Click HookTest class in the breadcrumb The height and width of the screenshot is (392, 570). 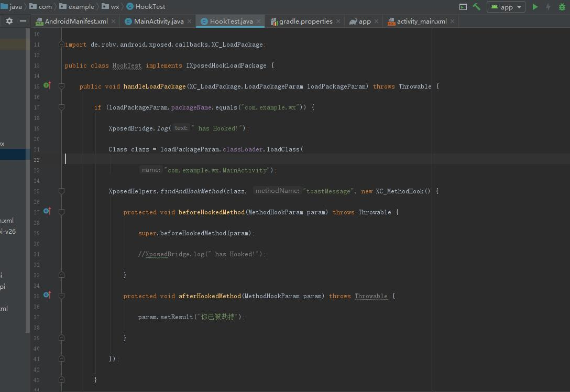coord(150,7)
